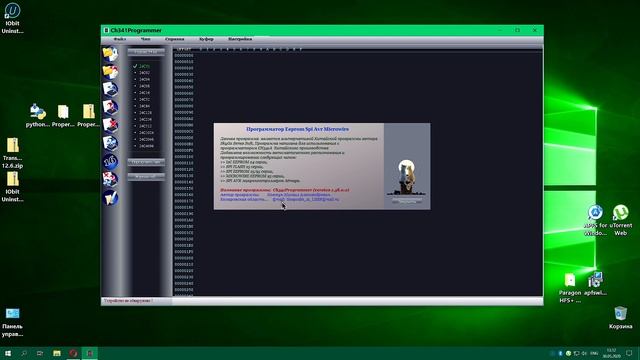Image resolution: width=640 pixels, height=360 pixels.
Task: Open the Paragon HFS+ desktop icon
Action: pyautogui.click(x=570, y=288)
